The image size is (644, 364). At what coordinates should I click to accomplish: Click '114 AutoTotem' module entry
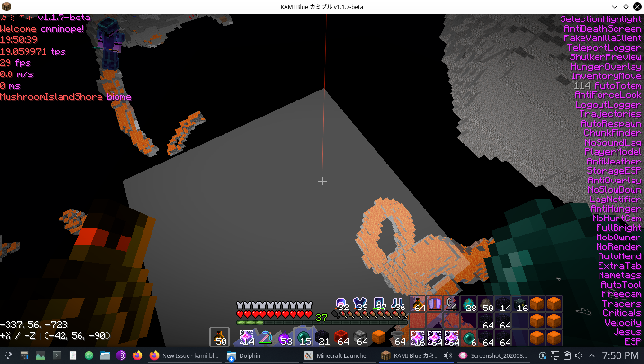[x=608, y=86]
